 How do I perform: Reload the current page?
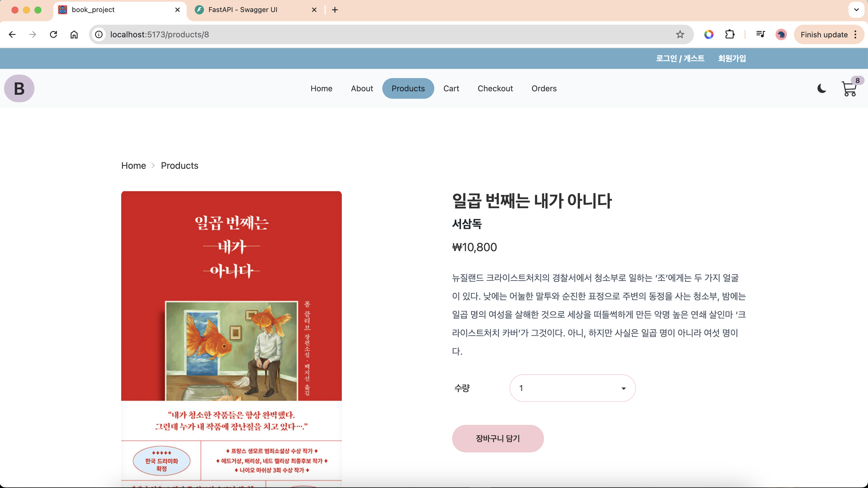53,34
